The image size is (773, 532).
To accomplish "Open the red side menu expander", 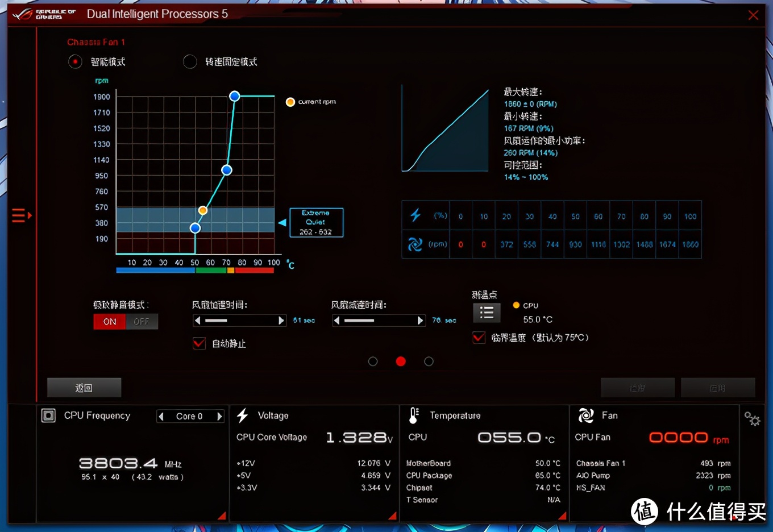I will click(x=22, y=215).
